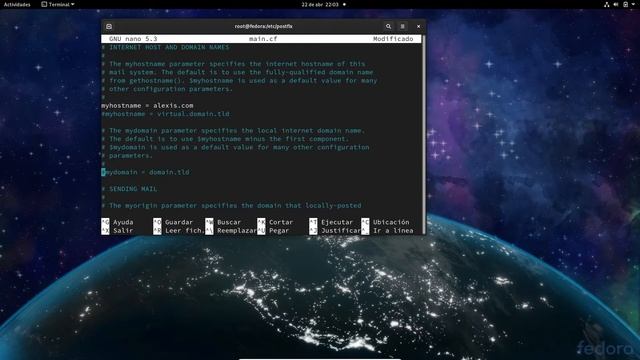Click the root@fedora:/etc/postfix window title

pos(263,27)
